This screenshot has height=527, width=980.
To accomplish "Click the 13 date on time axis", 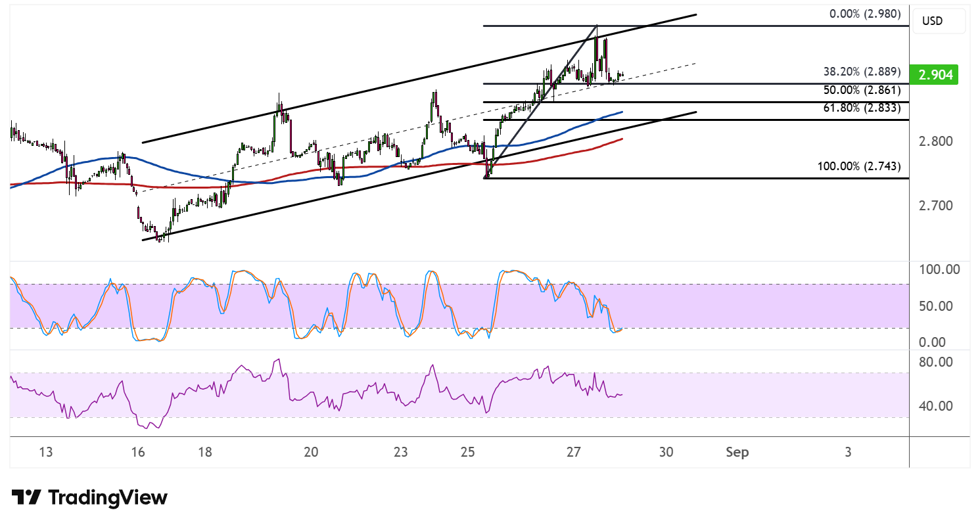I will [x=45, y=452].
